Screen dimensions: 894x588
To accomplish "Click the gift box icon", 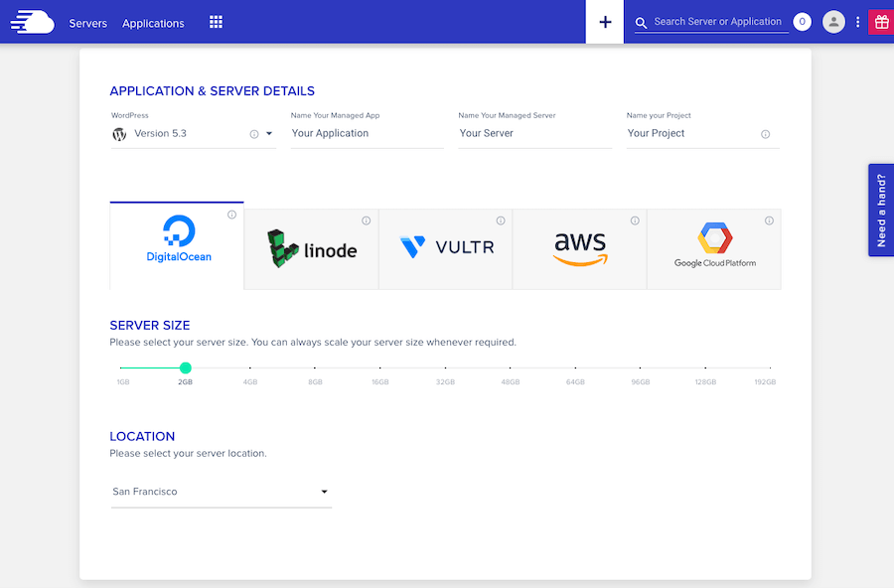I will pos(881,22).
